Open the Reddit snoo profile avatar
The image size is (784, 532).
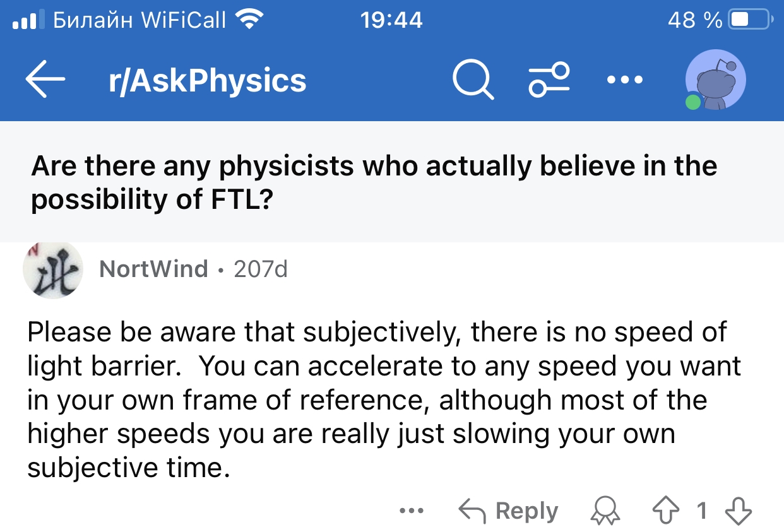coord(716,80)
